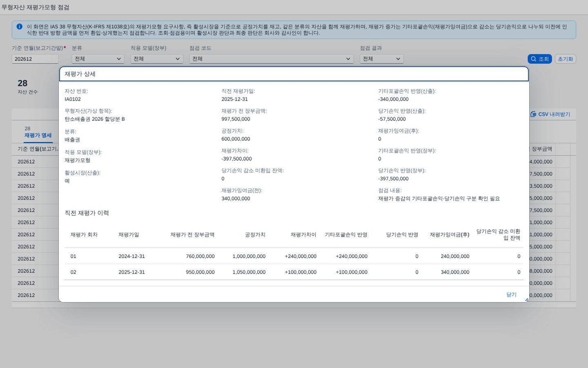588x368 pixels.
Task: Click the 재평가모형 applied model value
Action: 77,160
